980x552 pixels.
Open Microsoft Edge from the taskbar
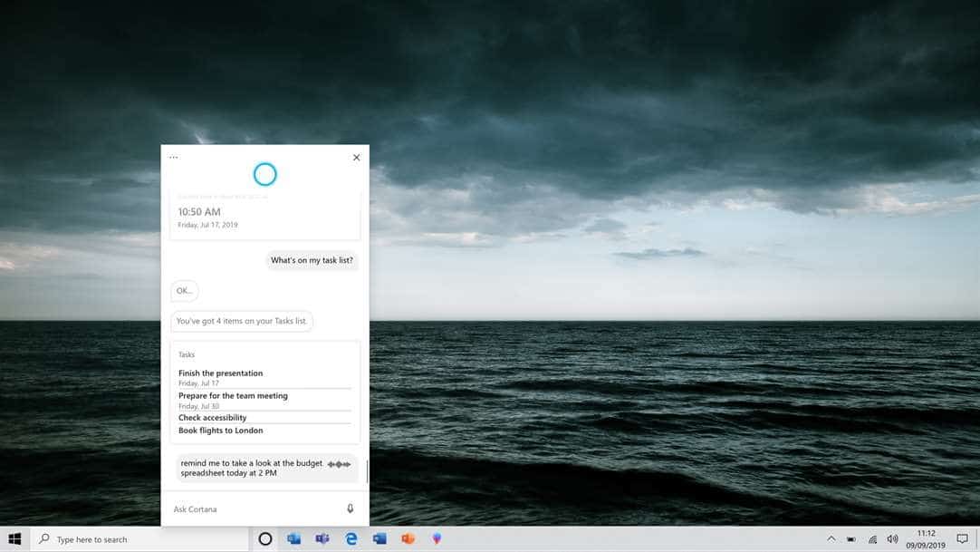[x=351, y=539]
